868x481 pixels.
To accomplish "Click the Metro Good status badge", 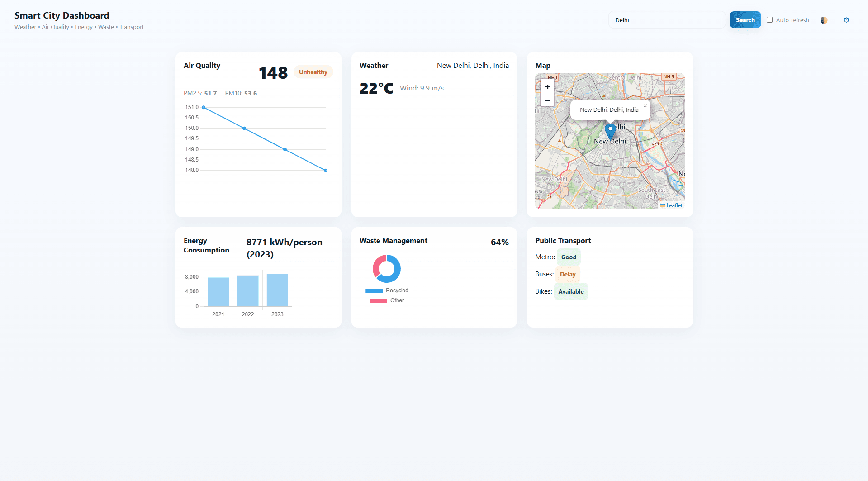I will [x=569, y=257].
